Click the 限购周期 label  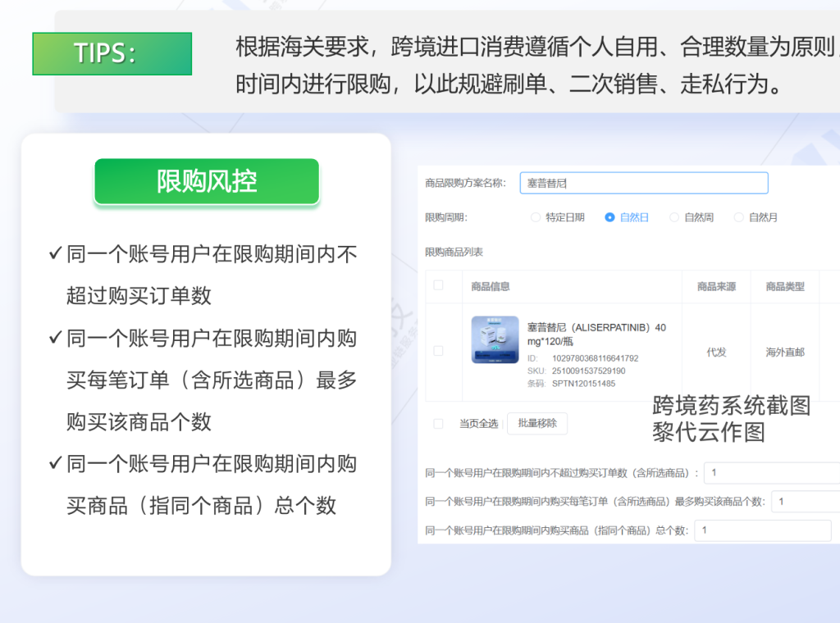pyautogui.click(x=446, y=217)
